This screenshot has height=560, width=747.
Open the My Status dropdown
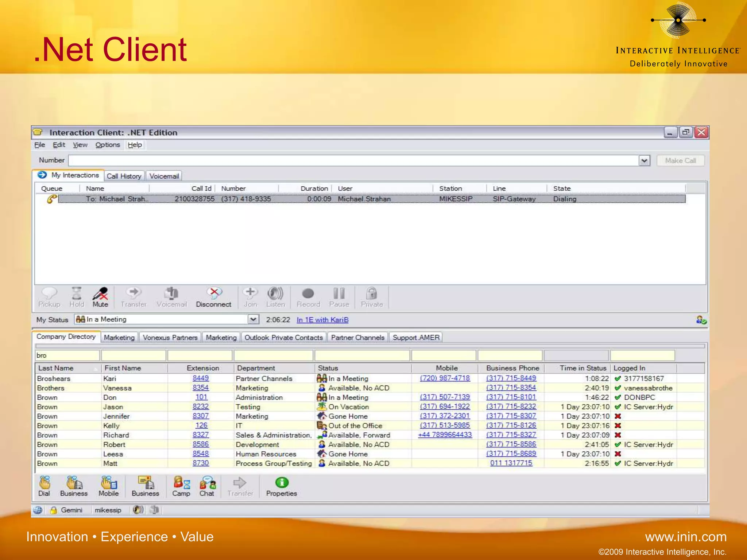click(x=253, y=320)
